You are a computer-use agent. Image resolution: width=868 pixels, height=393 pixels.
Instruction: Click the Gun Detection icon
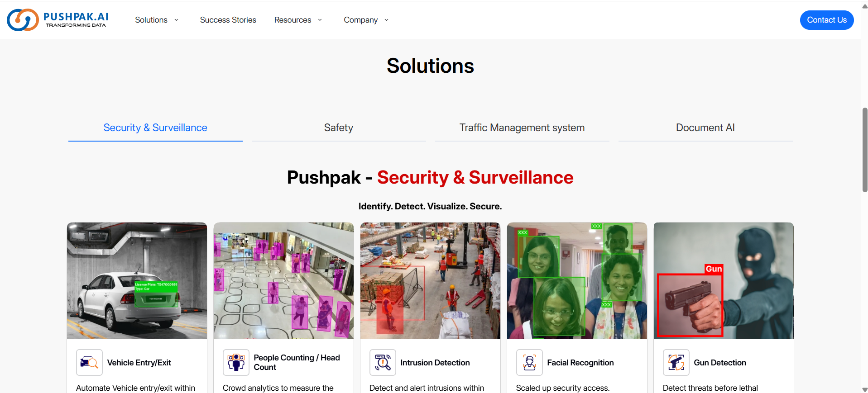676,362
